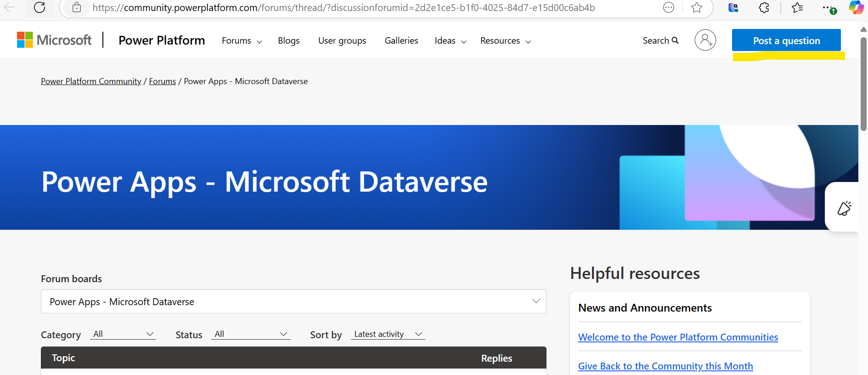Open User groups in the navigation
868x375 pixels.
[342, 41]
